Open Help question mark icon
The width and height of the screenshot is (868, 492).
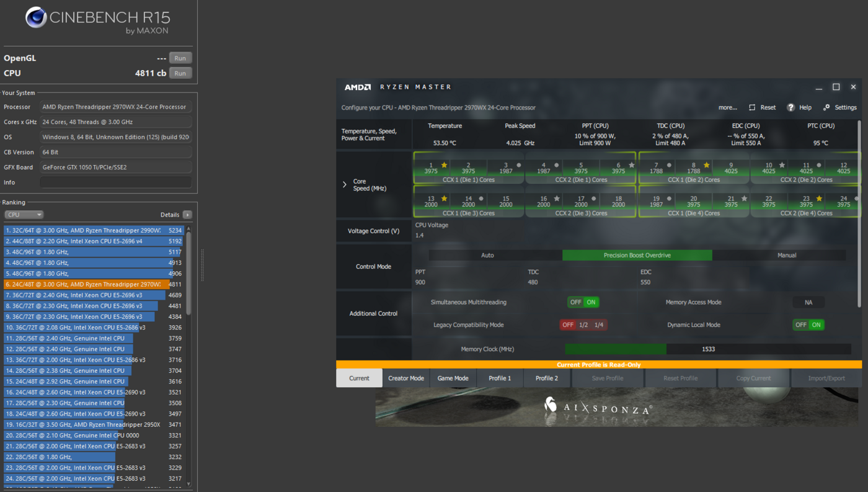[x=790, y=107]
